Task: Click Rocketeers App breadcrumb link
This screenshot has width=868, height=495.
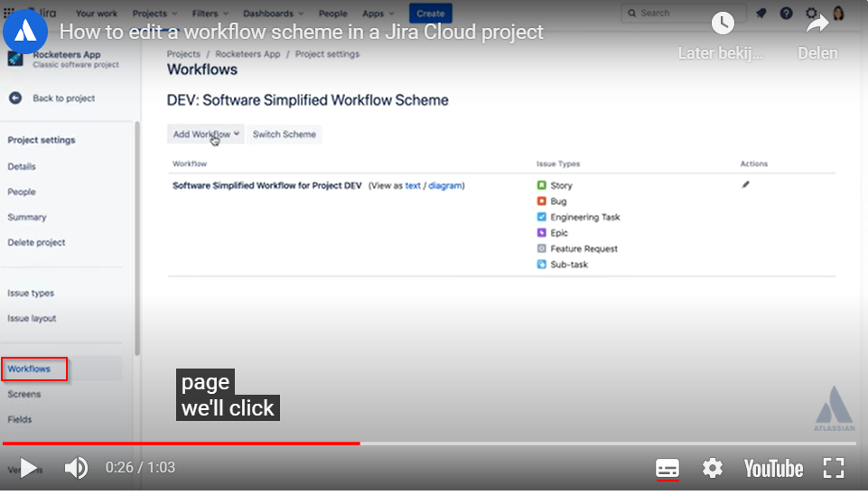Action: pyautogui.click(x=247, y=54)
